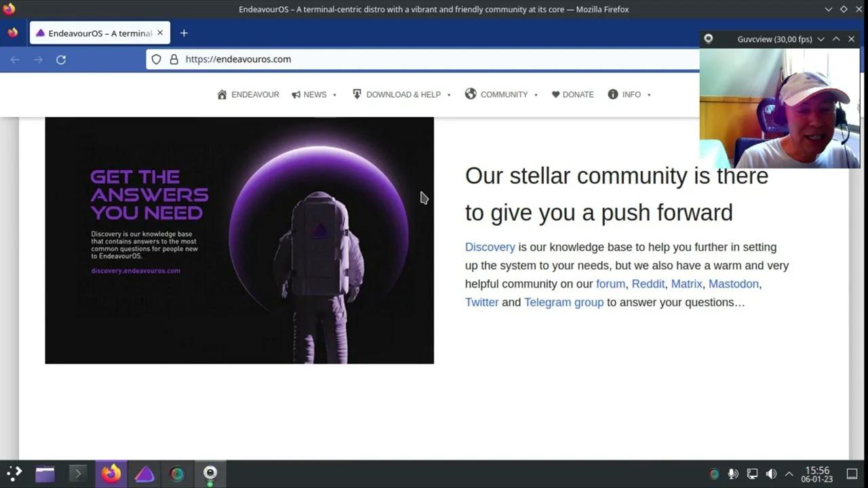View site security padlock information

(x=174, y=59)
